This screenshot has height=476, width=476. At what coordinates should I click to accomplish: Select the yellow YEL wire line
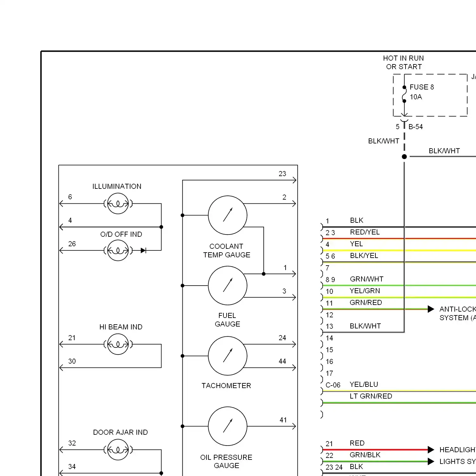pos(399,250)
